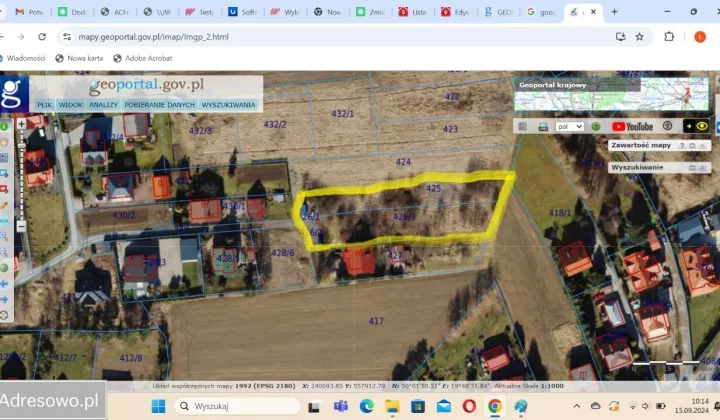This screenshot has height=420, width=720.
Task: Open the POBIERANIE DANYCH menu
Action: [159, 105]
